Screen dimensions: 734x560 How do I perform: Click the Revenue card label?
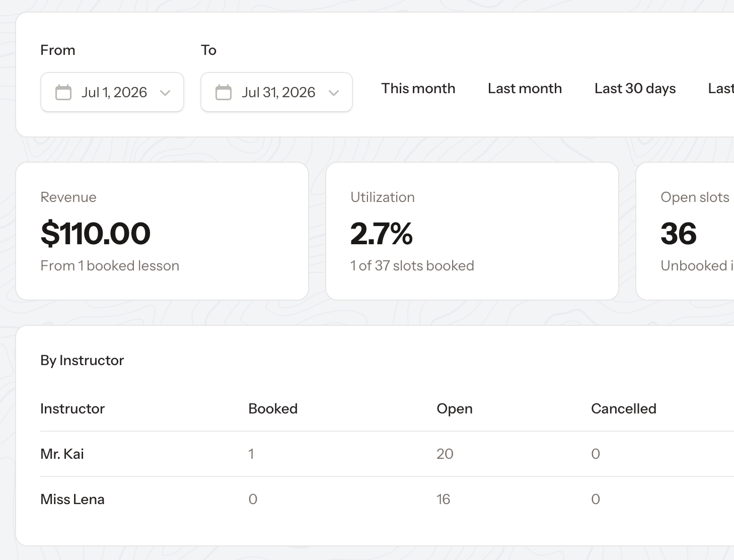tap(68, 197)
